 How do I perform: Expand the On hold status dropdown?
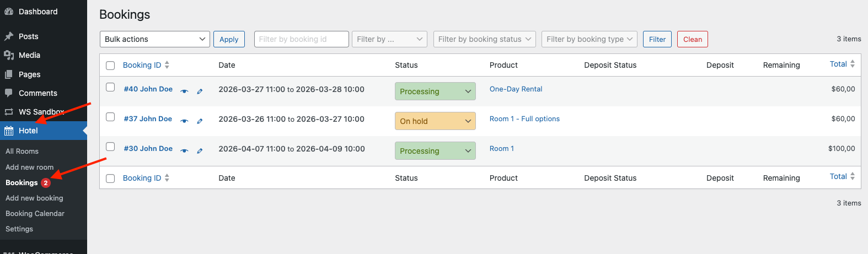(435, 121)
